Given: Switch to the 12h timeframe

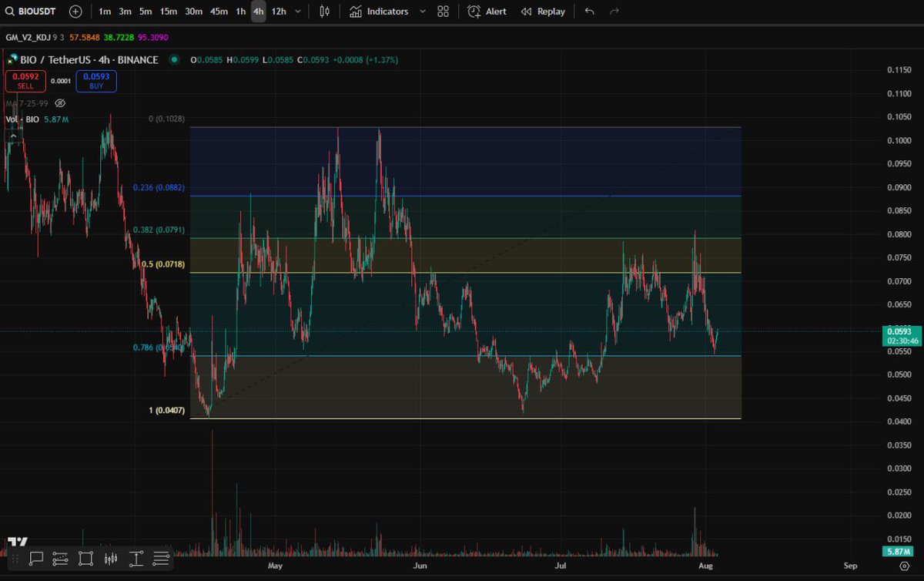Looking at the screenshot, I should click(279, 12).
